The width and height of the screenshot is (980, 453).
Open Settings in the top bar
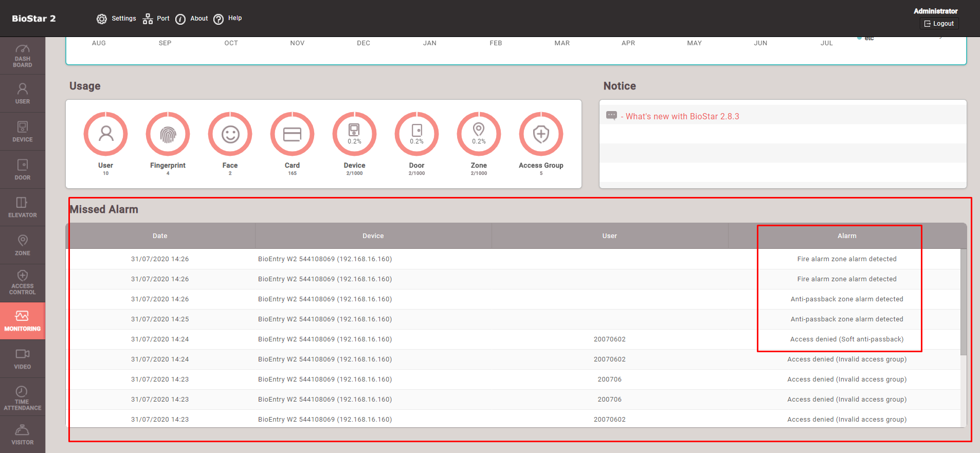116,19
